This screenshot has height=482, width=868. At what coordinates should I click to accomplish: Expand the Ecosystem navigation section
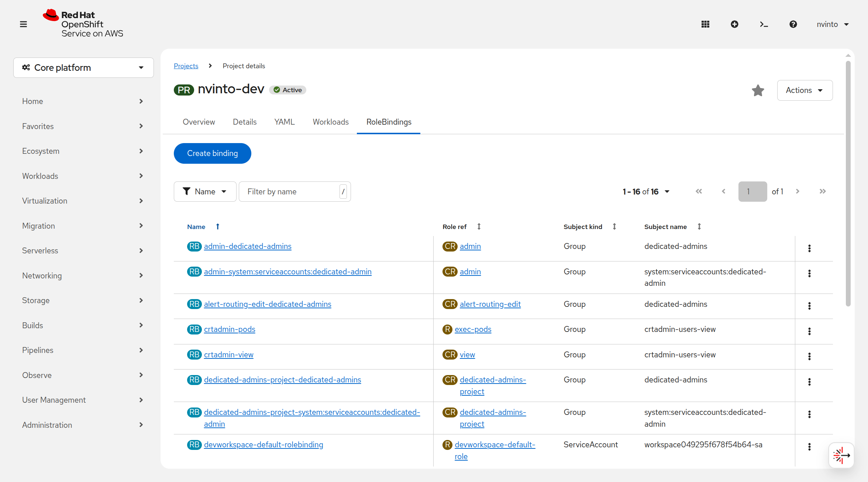click(83, 151)
